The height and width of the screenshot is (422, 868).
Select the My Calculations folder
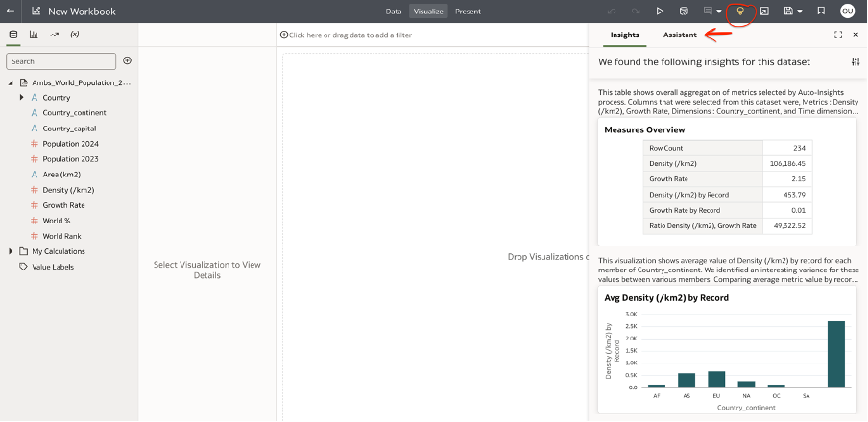pos(59,251)
